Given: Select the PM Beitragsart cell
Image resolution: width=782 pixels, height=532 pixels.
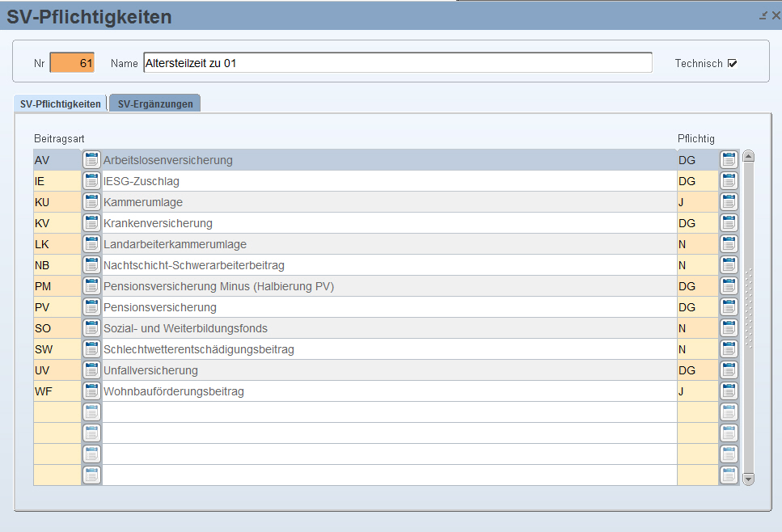Looking at the screenshot, I should [57, 285].
